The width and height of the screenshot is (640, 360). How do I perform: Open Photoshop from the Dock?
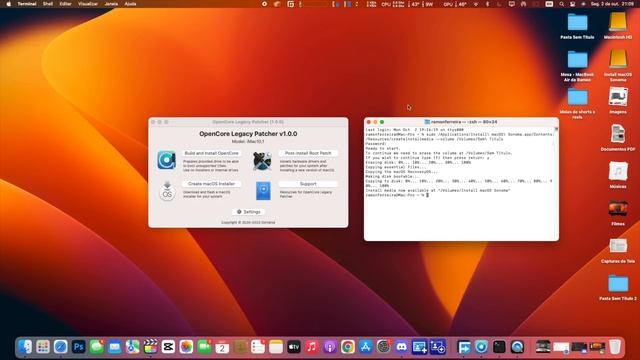pos(78,347)
